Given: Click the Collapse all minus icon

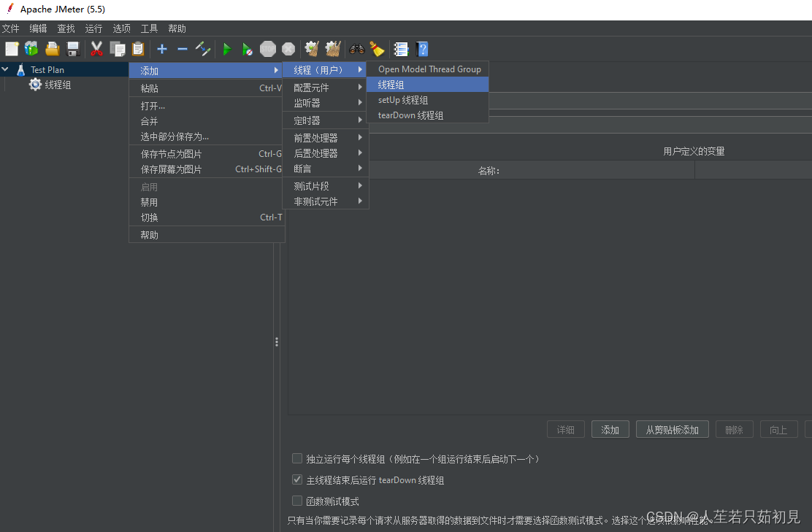Looking at the screenshot, I should click(183, 49).
